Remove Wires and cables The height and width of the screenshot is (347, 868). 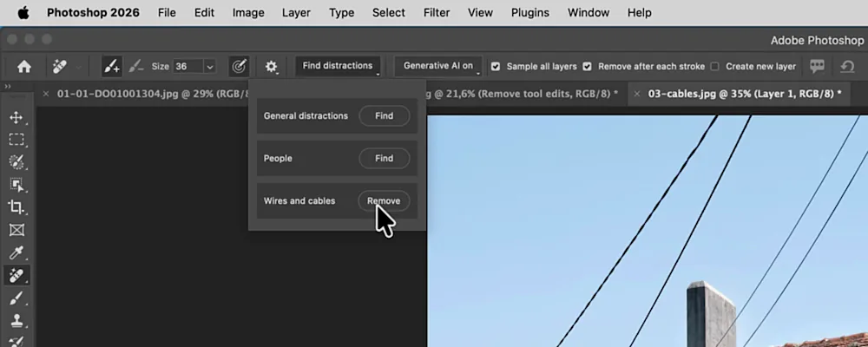point(385,201)
